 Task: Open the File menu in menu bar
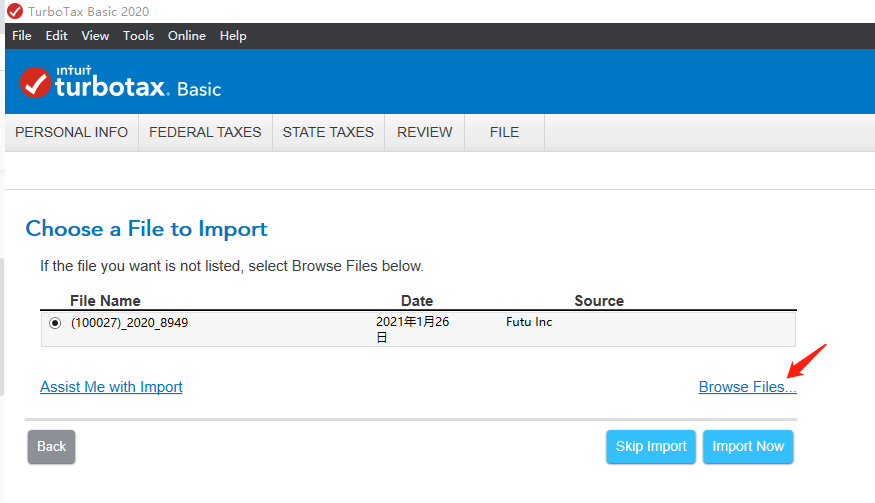pyautogui.click(x=22, y=36)
